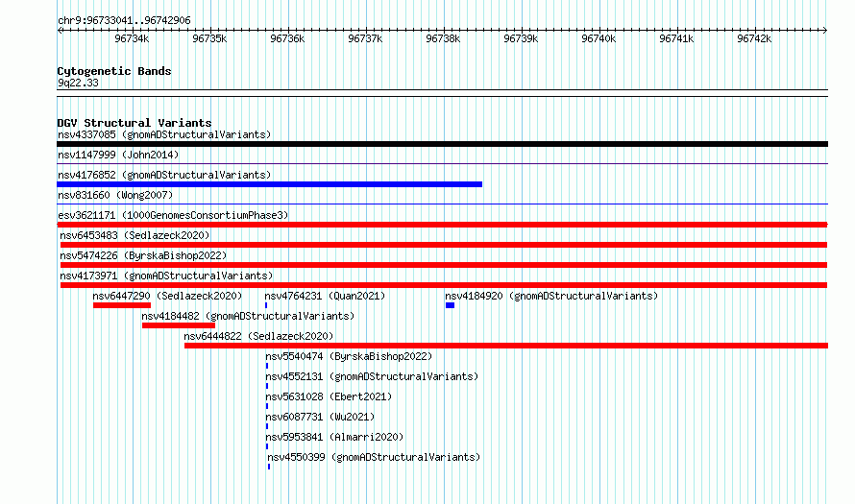Open variant nsv4764231 (Quan2021) label
855x504 pixels.
tap(325, 296)
